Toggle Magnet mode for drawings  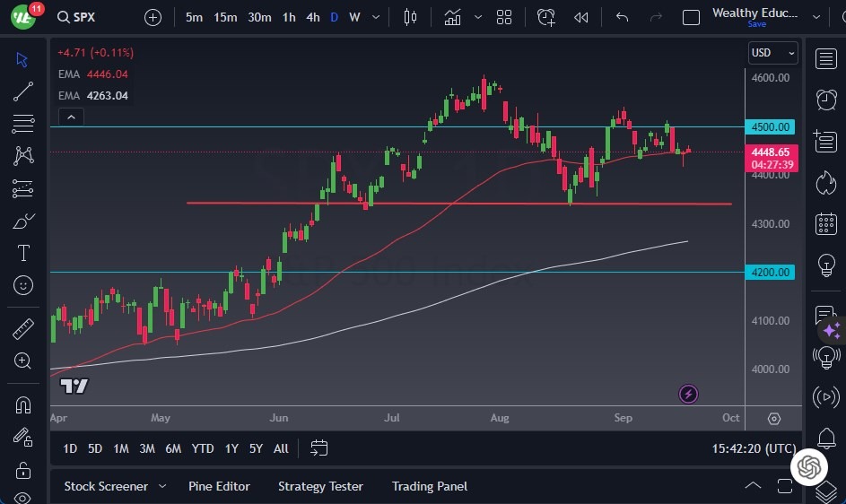tap(23, 404)
